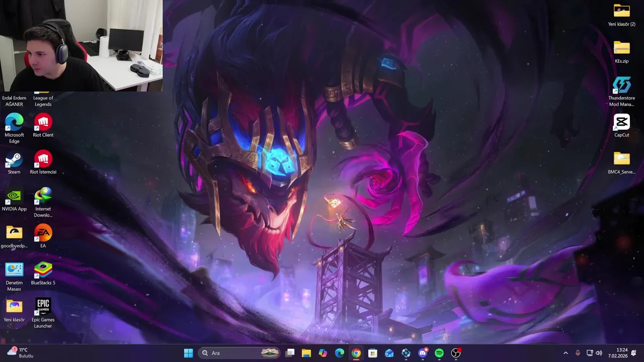The height and width of the screenshot is (362, 644).
Task: Open File Explorer from the taskbar
Action: [306, 353]
